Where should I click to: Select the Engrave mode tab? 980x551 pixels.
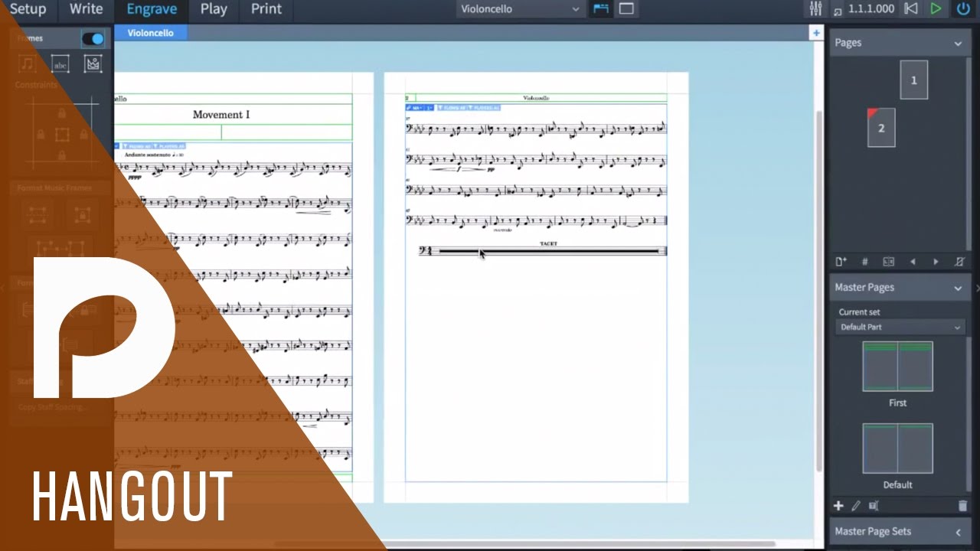coord(152,9)
